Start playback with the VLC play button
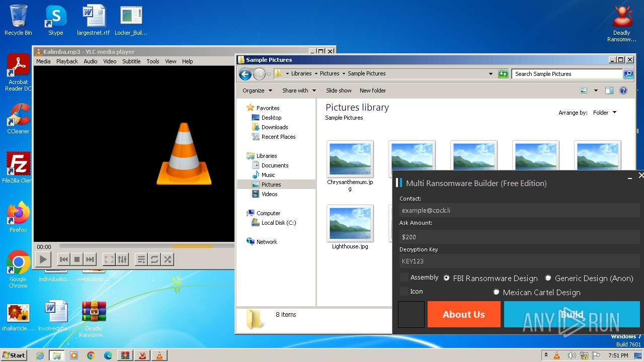644x362 pixels. pos(43,259)
